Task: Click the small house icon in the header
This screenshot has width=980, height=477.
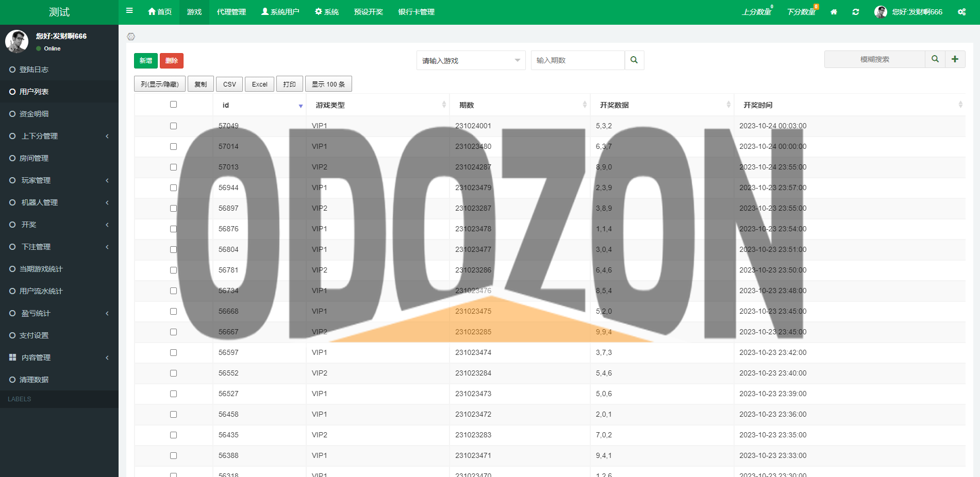Action: (x=834, y=12)
